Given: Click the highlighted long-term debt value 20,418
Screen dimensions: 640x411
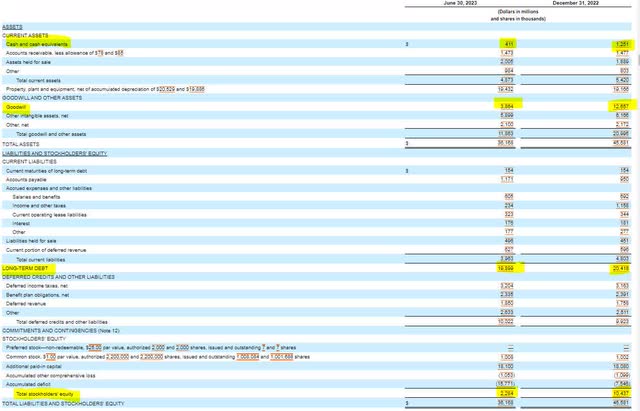Looking at the screenshot, I should (618, 268).
